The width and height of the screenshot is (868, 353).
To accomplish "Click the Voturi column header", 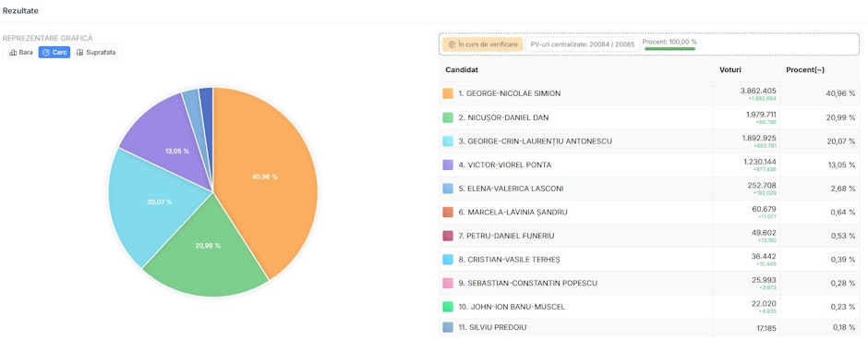I will pyautogui.click(x=729, y=70).
